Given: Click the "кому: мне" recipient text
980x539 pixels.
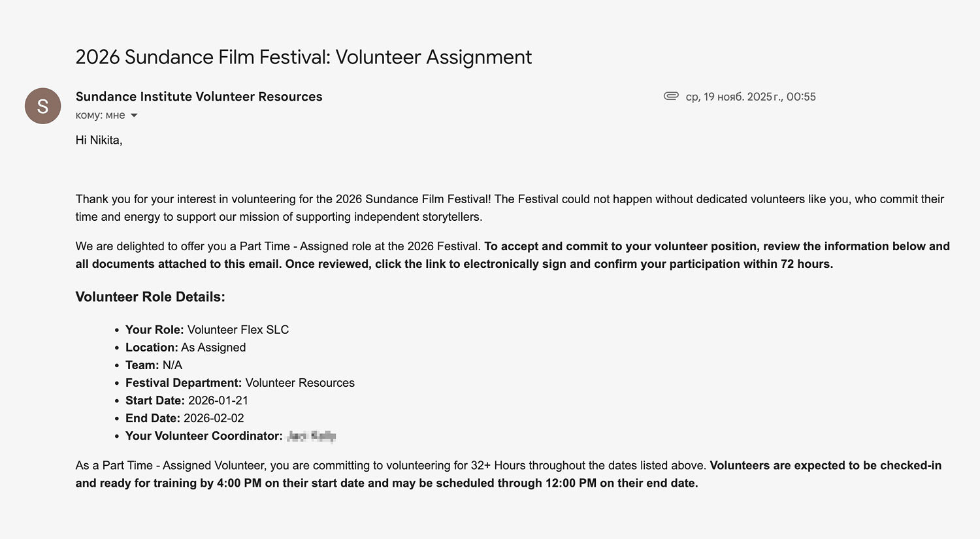Looking at the screenshot, I should click(100, 116).
